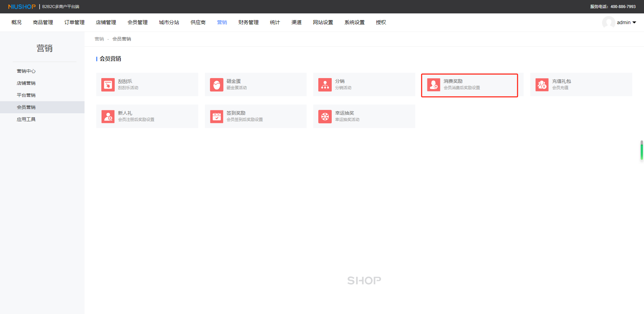The height and width of the screenshot is (314, 644).
Task: Click the 砸金蛋 golden egg icon
Action: (217, 85)
